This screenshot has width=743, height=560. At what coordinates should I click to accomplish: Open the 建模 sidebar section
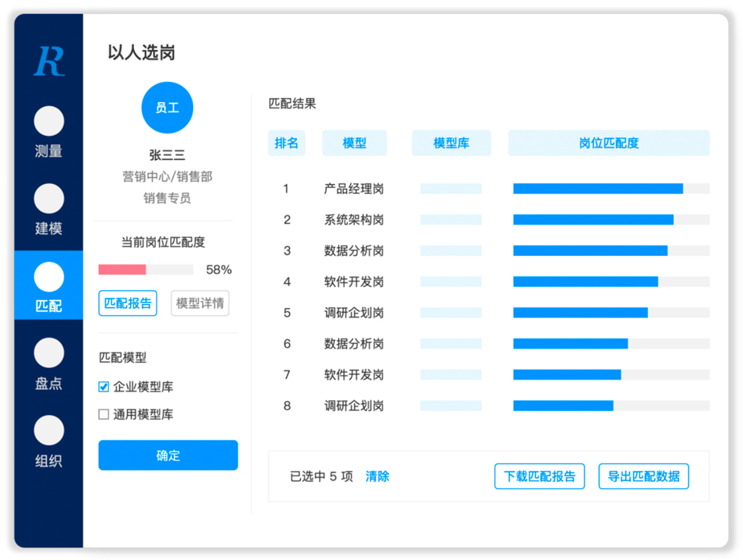48,209
